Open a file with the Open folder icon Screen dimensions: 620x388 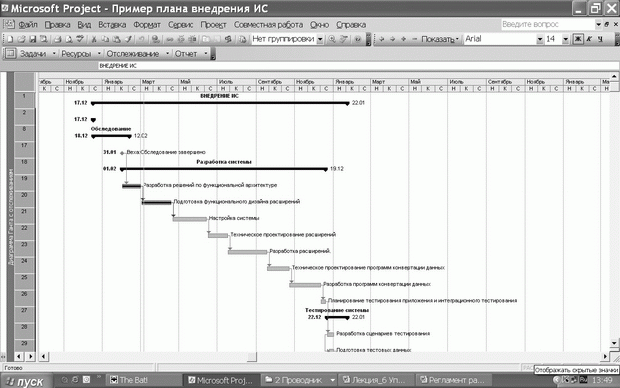pyautogui.click(x=21, y=39)
